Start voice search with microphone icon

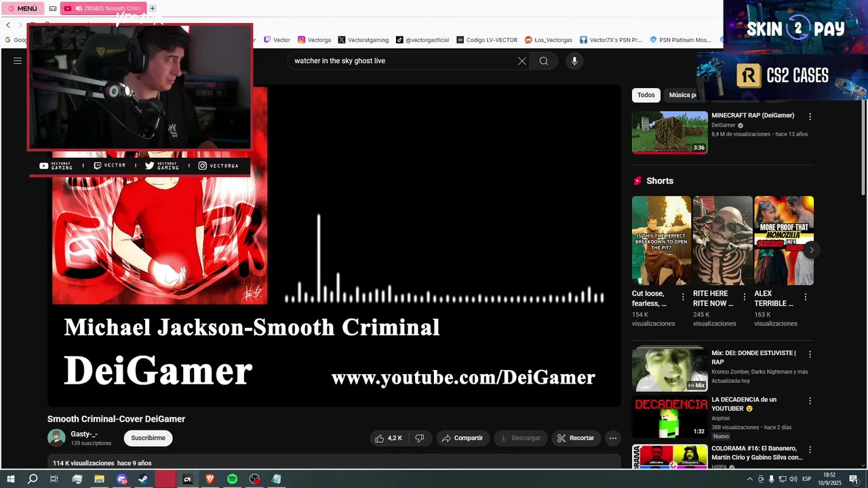[574, 61]
